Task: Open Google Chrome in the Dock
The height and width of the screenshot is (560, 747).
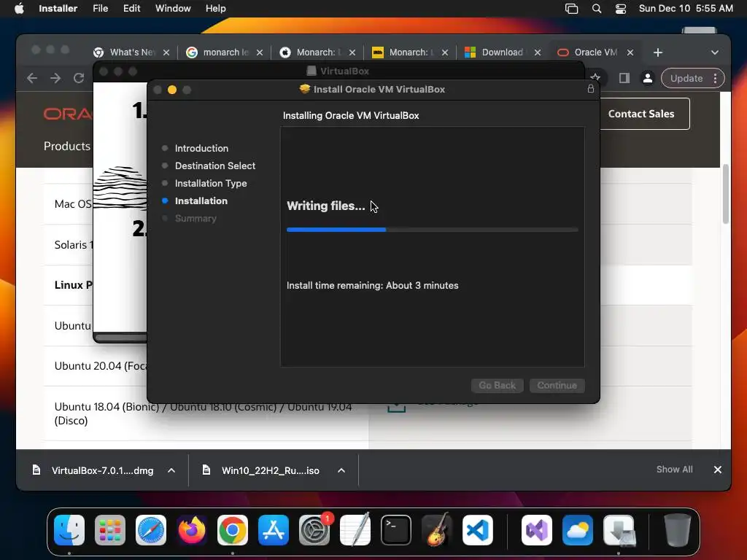Action: pos(233,530)
